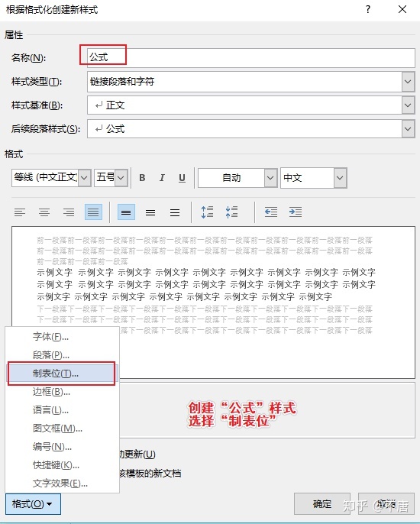The width and height of the screenshot is (420, 524).
Task: Open font size dropdown 五号
Action: (121, 177)
